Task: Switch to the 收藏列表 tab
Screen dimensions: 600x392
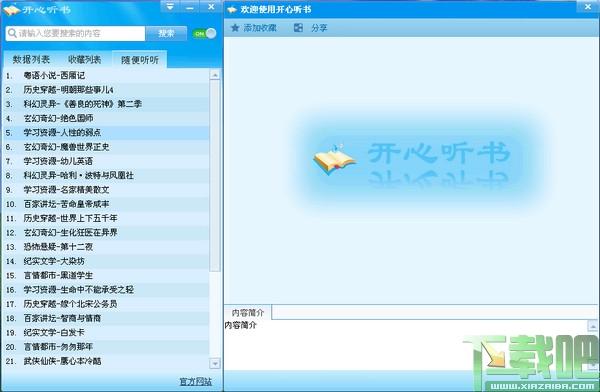Action: [85, 60]
